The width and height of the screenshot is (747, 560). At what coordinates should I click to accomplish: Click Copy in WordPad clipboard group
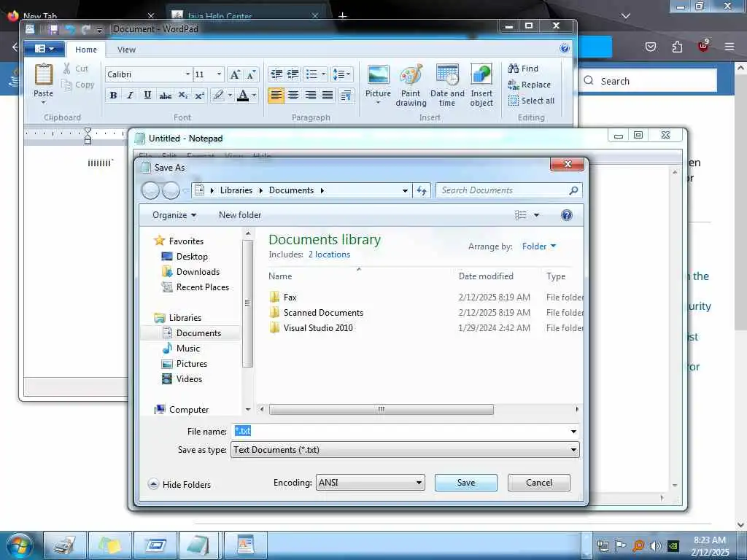[78, 85]
